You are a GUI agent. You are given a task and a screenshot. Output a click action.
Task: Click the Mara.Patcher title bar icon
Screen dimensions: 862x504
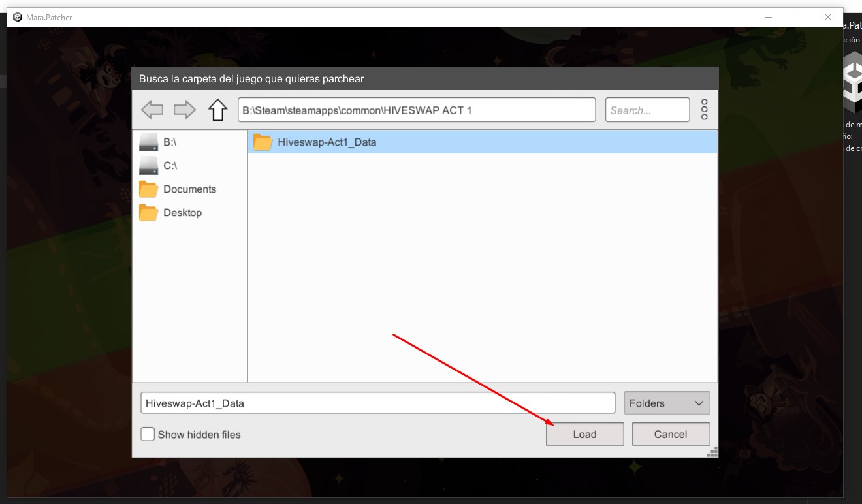click(18, 17)
